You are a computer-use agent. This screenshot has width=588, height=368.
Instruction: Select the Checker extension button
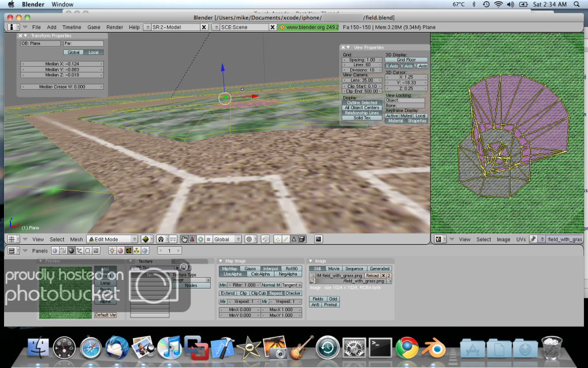pos(293,294)
